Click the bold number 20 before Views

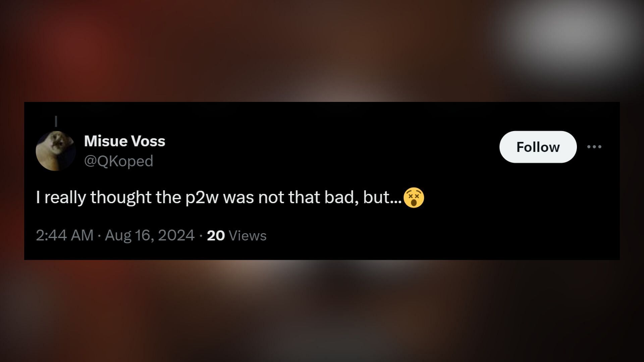pos(216,235)
